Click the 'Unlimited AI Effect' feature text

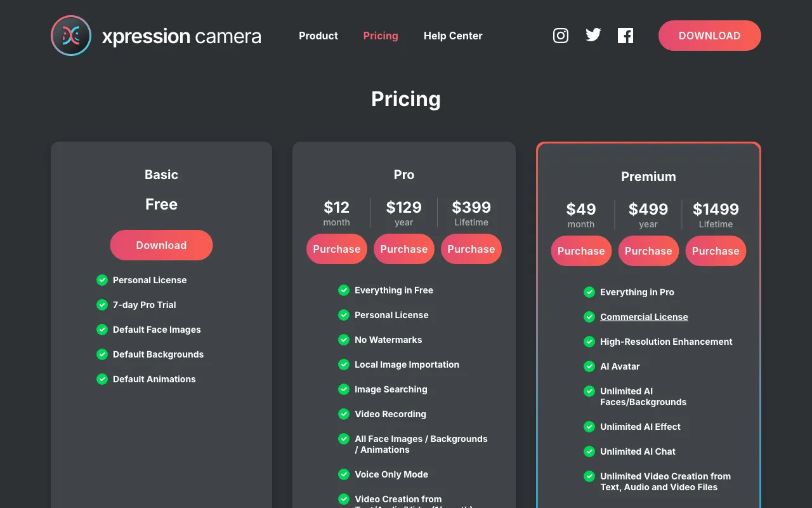point(640,427)
